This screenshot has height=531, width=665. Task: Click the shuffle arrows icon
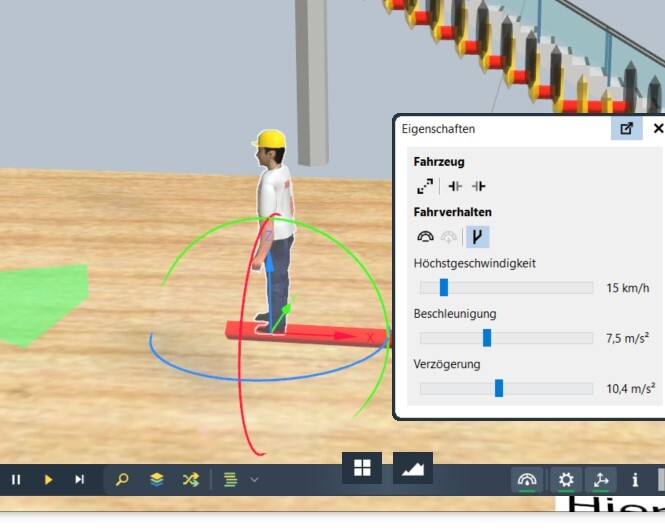[x=190, y=480]
